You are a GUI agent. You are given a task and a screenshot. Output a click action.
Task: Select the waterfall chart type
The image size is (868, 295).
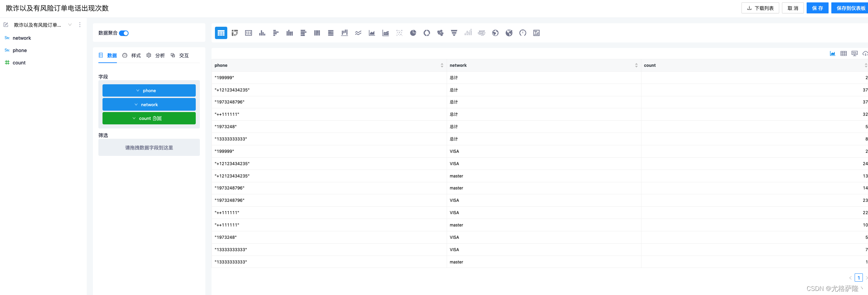(345, 33)
